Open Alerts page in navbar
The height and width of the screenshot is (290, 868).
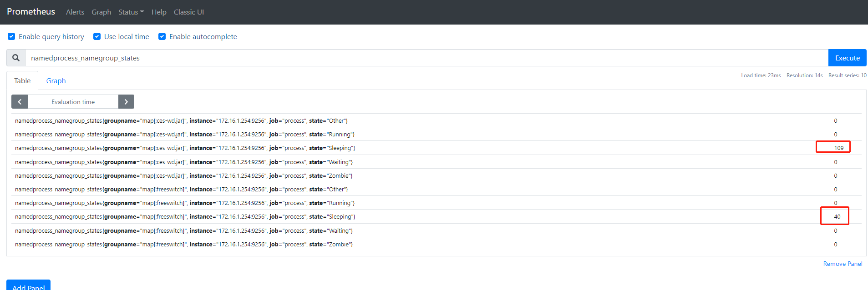click(75, 12)
